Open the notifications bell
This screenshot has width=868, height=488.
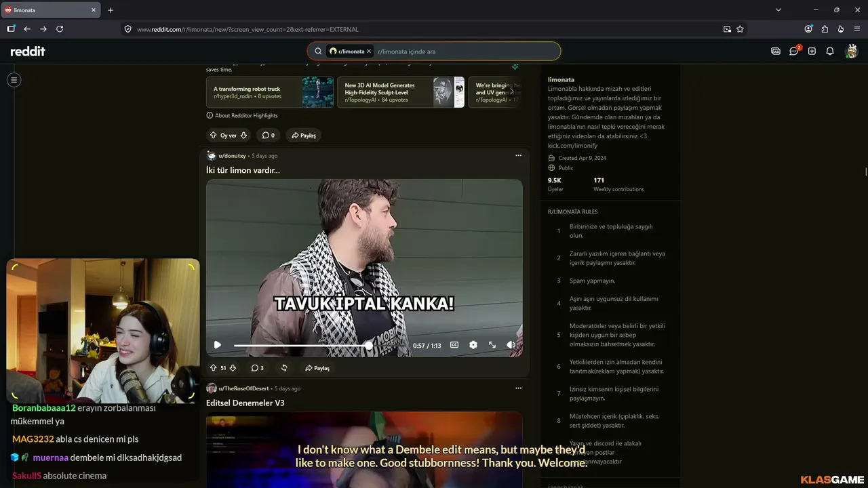tap(830, 52)
